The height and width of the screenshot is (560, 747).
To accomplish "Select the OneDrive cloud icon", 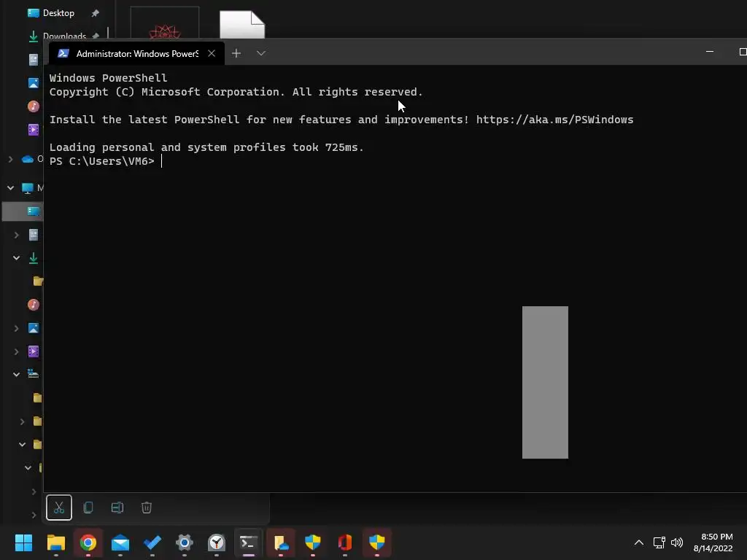I will click(x=28, y=159).
